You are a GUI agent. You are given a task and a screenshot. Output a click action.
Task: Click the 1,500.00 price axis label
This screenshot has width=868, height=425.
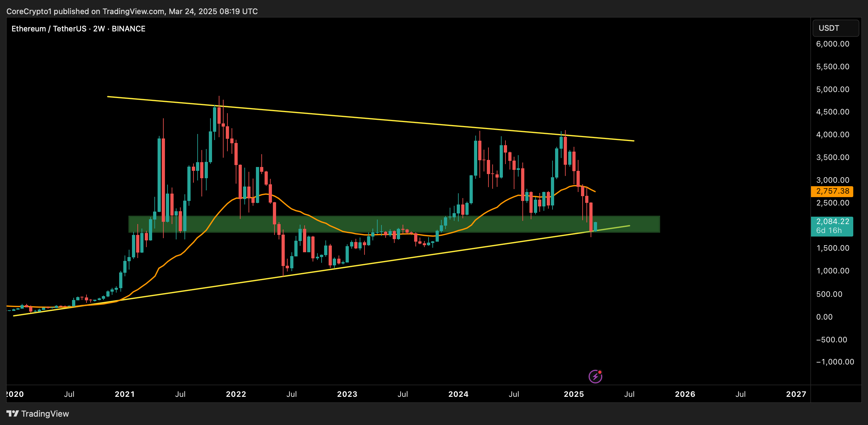833,248
